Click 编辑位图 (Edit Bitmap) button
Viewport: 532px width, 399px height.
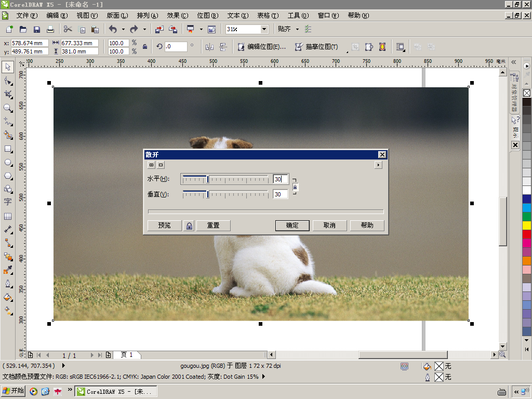tap(262, 47)
